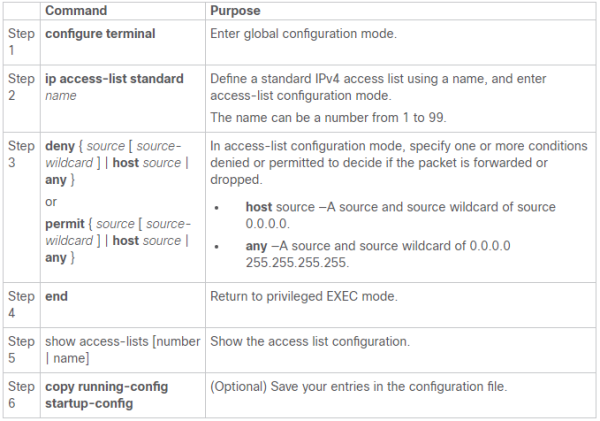Click the end command text
The image size is (600, 421).
[56, 296]
